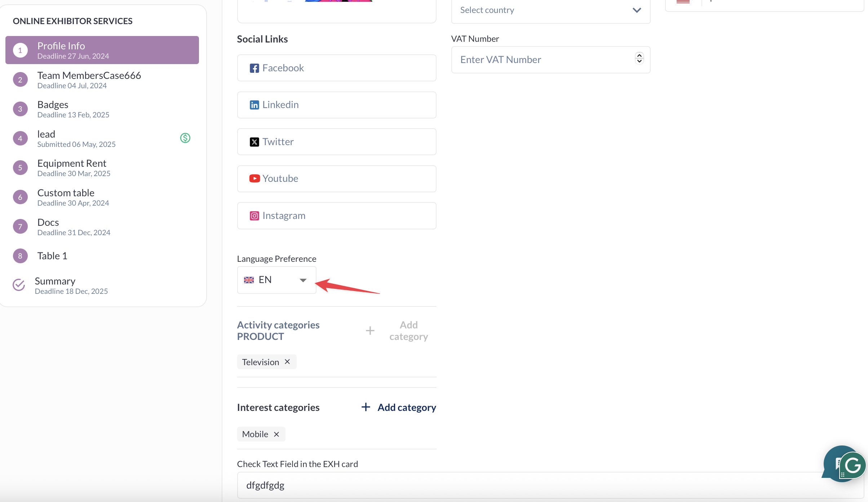Open the Grammarly widget icon

[x=853, y=466]
